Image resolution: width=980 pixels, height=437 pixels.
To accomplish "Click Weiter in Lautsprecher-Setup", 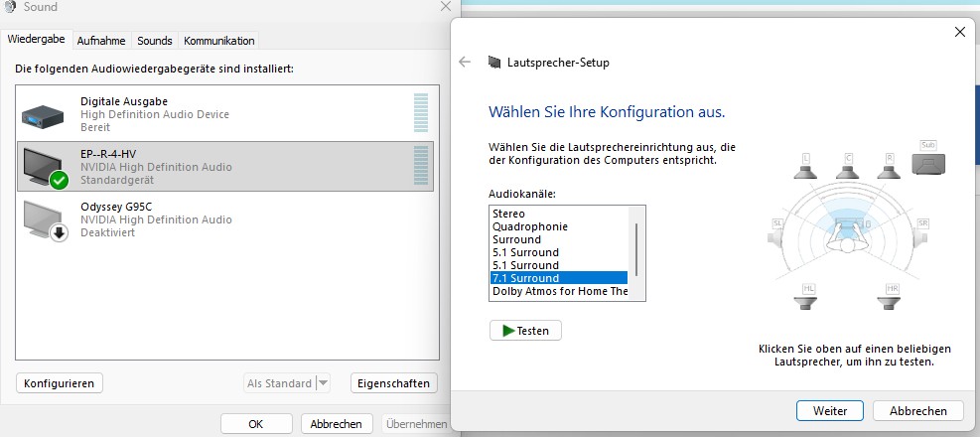I will tap(830, 411).
